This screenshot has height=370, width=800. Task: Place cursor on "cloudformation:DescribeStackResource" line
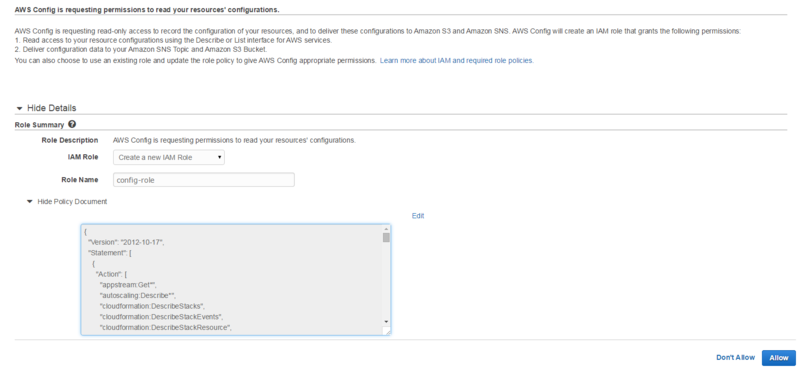[x=166, y=328]
